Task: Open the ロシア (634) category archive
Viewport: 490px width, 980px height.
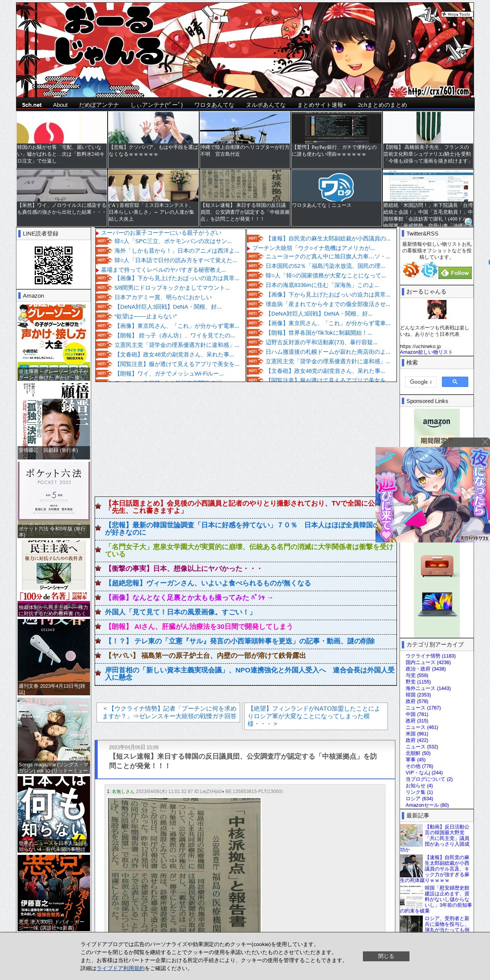Action: [x=419, y=798]
